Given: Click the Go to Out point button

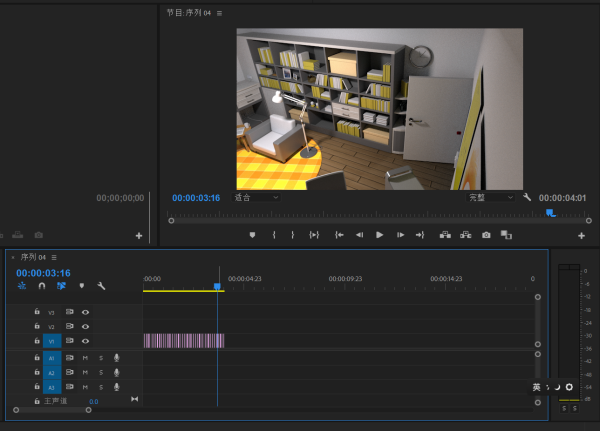Looking at the screenshot, I should 420,235.
